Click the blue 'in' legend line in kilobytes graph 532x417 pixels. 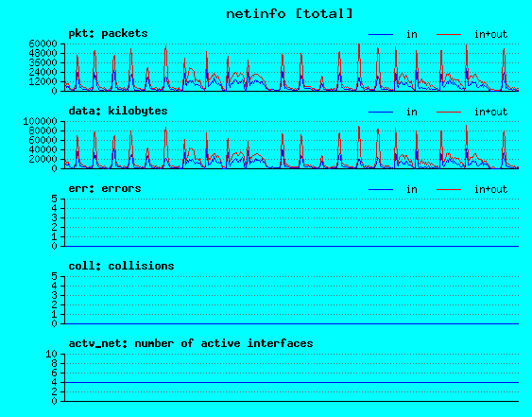381,112
